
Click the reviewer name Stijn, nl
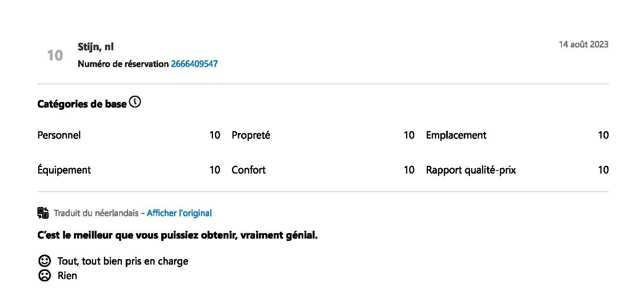coord(96,47)
